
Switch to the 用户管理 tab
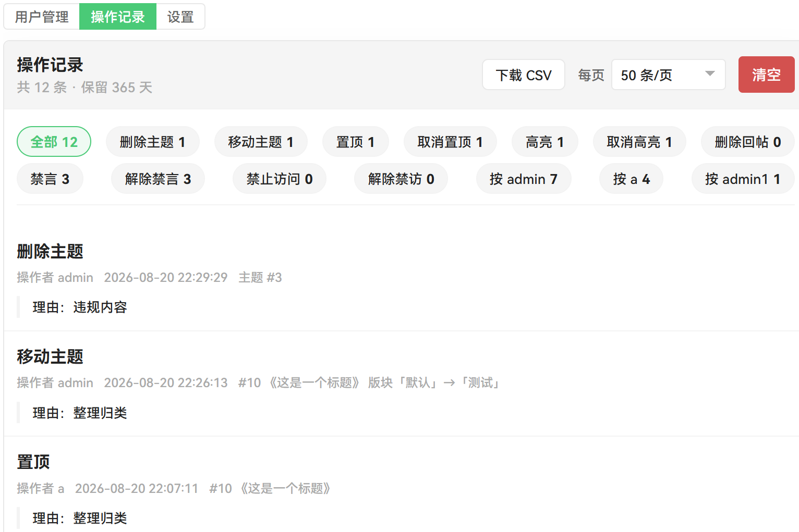(42, 17)
